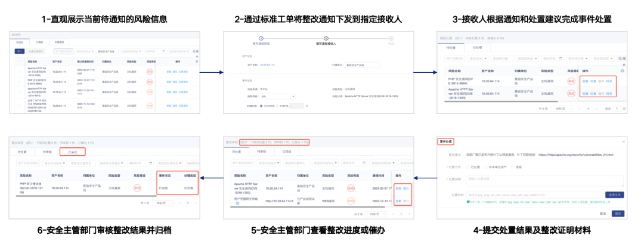Click the search magnifier icon in the 通报处置 panel
This screenshot has height=247, width=644.
[x=624, y=58]
